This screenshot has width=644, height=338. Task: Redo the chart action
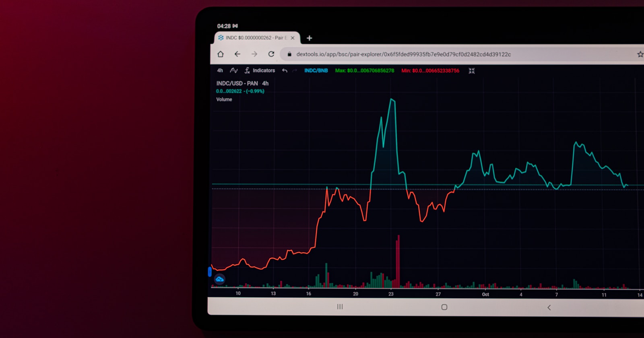click(x=295, y=70)
